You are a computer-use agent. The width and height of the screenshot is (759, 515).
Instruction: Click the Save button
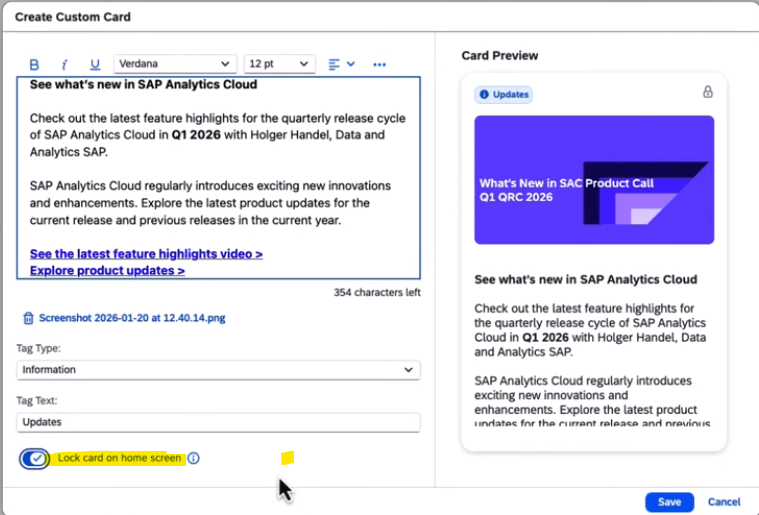[x=669, y=502]
